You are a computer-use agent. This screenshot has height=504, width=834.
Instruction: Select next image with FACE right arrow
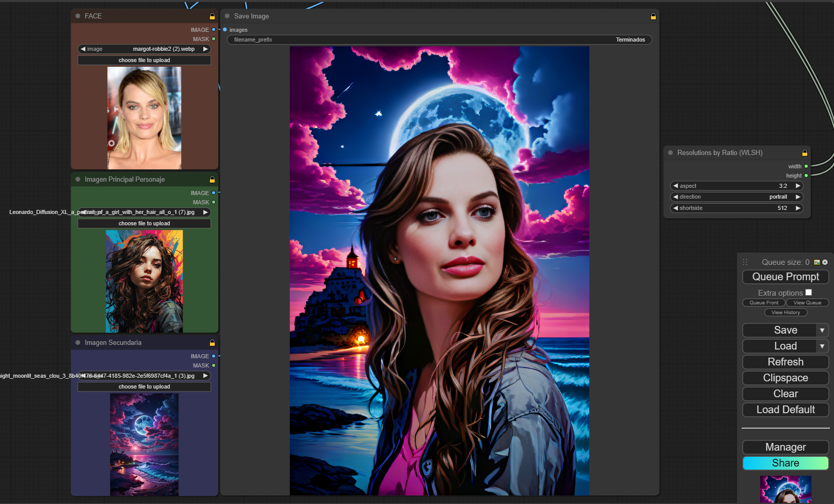[x=205, y=49]
